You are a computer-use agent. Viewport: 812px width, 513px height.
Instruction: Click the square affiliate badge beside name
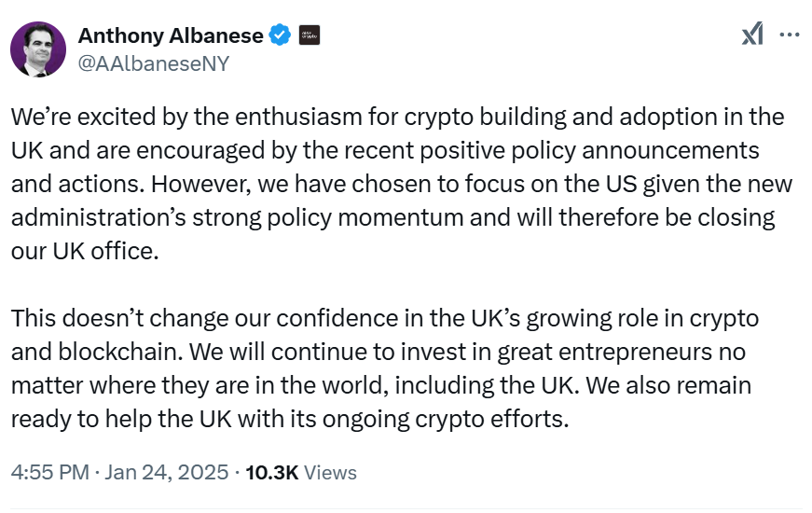click(309, 35)
